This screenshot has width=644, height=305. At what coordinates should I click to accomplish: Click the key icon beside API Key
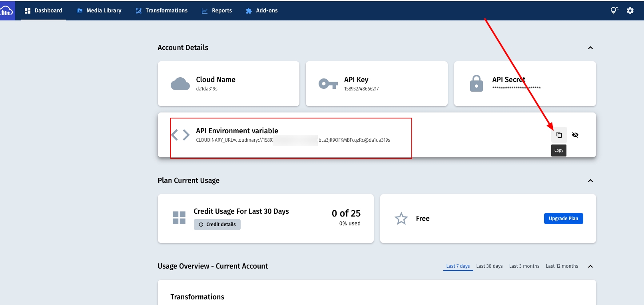point(328,84)
